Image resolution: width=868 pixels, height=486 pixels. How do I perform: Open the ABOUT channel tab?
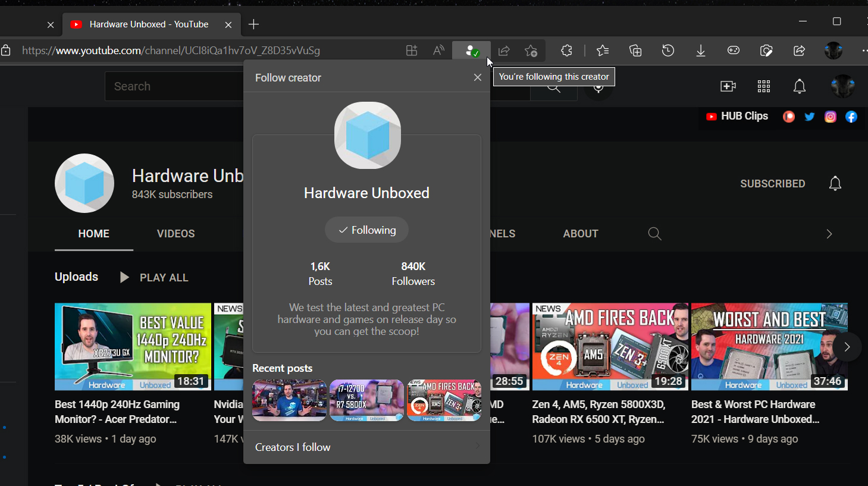pos(580,234)
